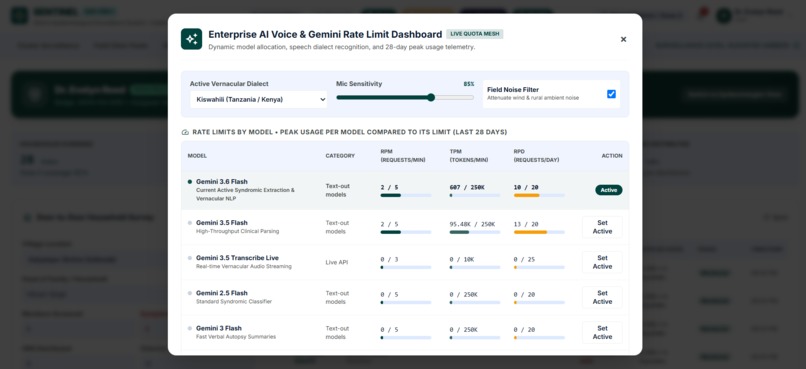Click the TPM progress bar for Gemini 3.5 Flash
The height and width of the screenshot is (369, 806).
click(x=474, y=232)
